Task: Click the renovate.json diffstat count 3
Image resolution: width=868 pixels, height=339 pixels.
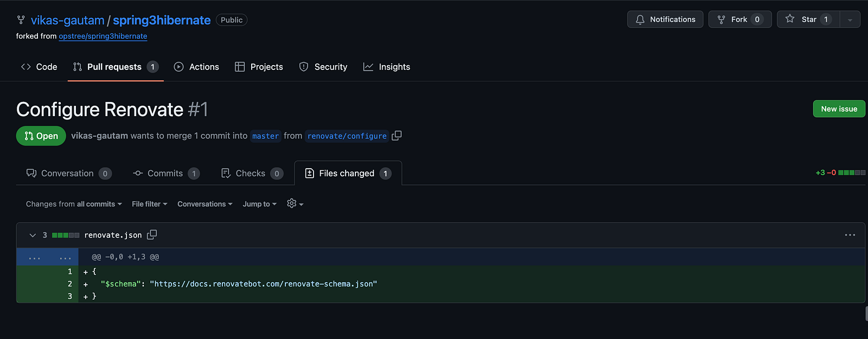Action: (45, 235)
